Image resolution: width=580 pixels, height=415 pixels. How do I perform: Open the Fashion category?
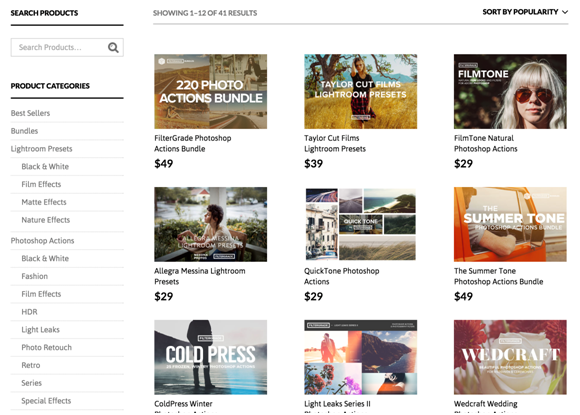[34, 276]
